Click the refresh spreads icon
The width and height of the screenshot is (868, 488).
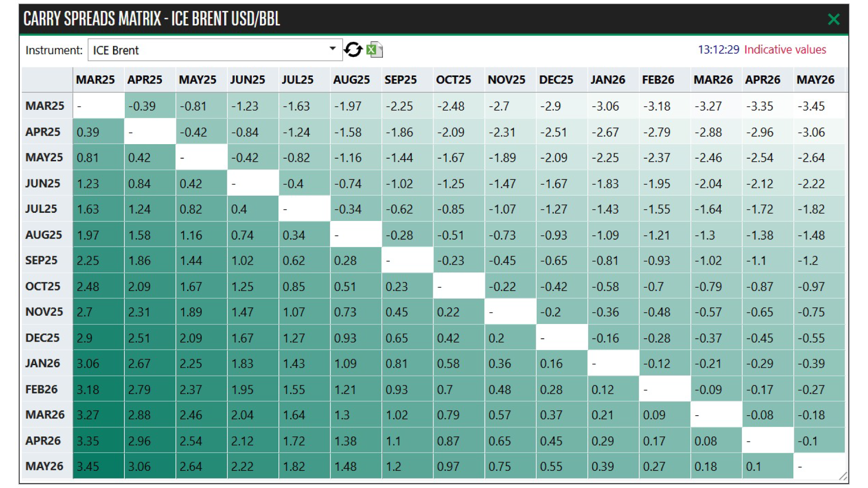(x=353, y=50)
